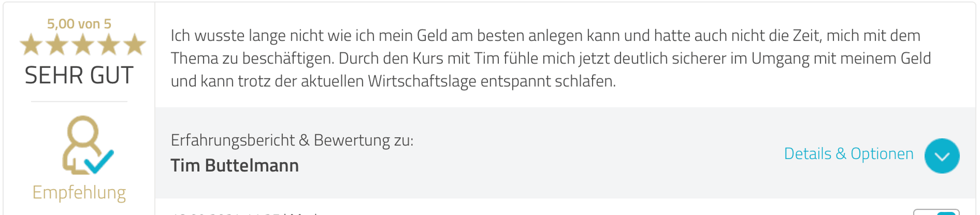This screenshot has width=980, height=215.
Task: Click the fifth gold rating star
Action: [x=135, y=45]
